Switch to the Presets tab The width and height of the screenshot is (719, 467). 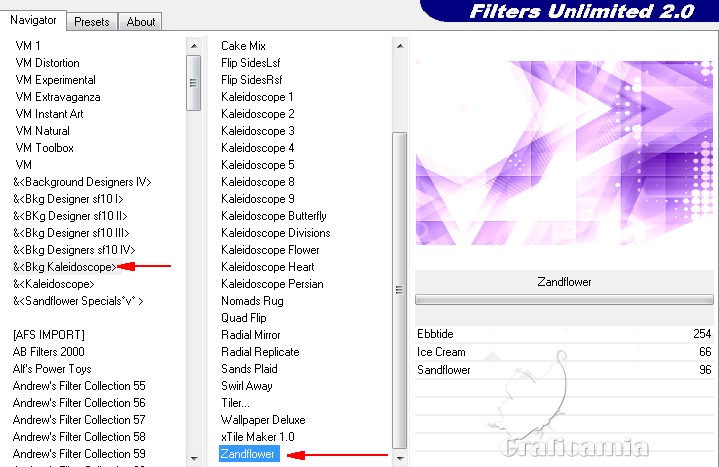coord(92,21)
